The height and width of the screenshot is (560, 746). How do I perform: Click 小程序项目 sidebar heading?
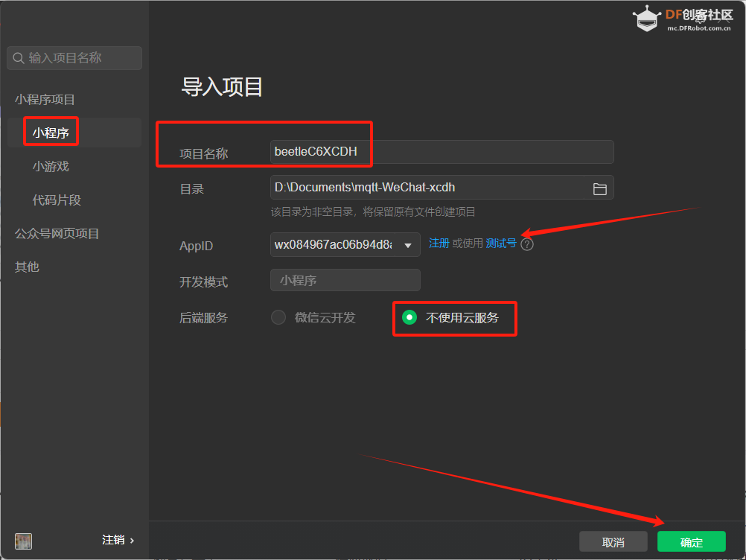click(45, 100)
